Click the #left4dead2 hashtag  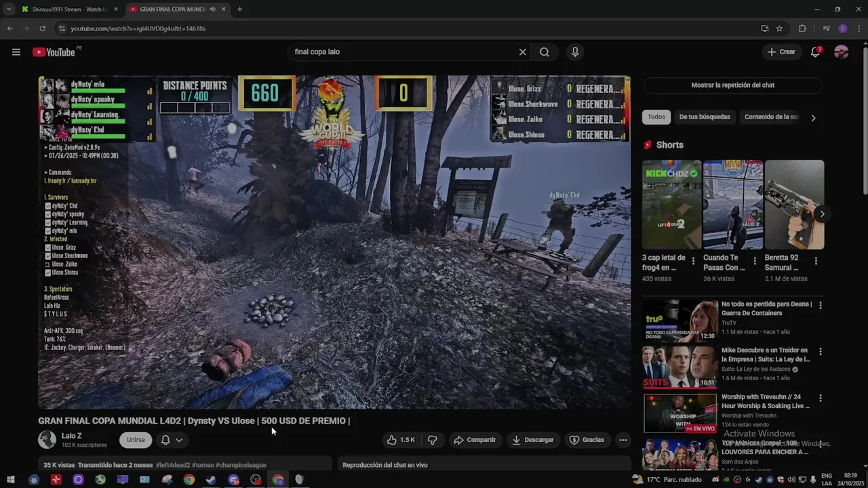[173, 465]
